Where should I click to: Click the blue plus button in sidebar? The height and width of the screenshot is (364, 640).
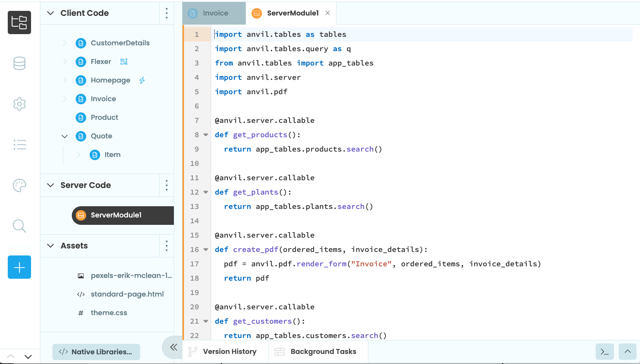pos(19,267)
